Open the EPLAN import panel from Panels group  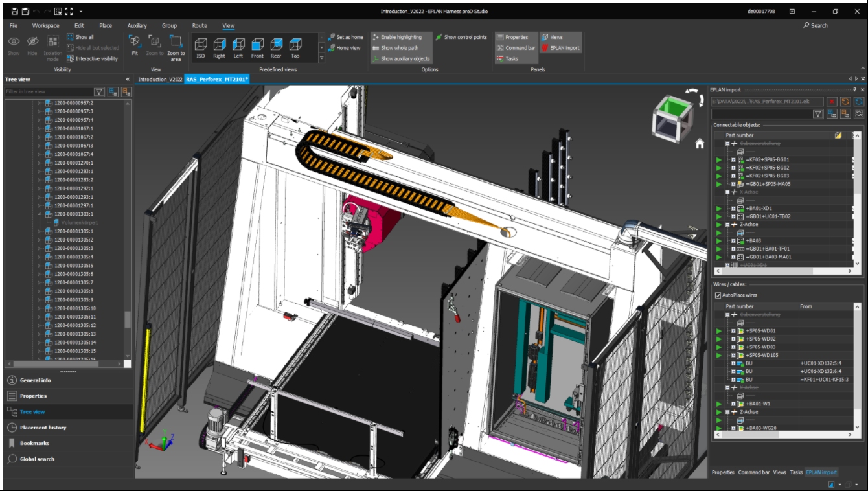coord(563,47)
